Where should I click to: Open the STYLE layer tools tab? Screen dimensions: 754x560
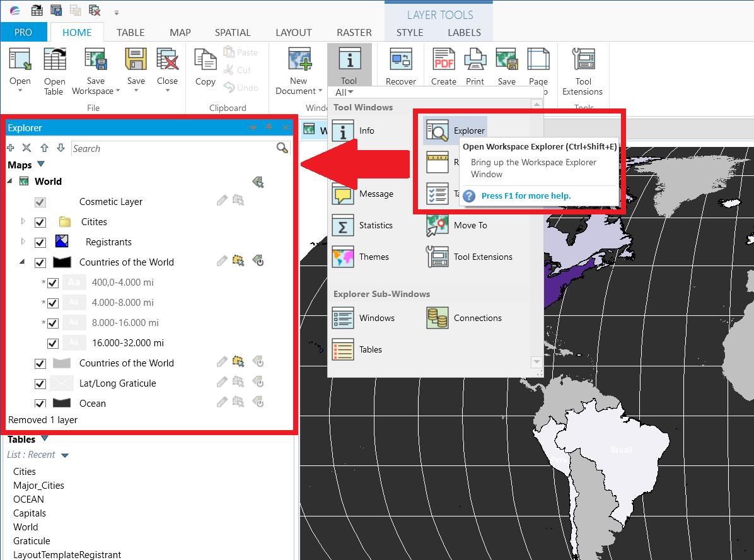tap(410, 32)
